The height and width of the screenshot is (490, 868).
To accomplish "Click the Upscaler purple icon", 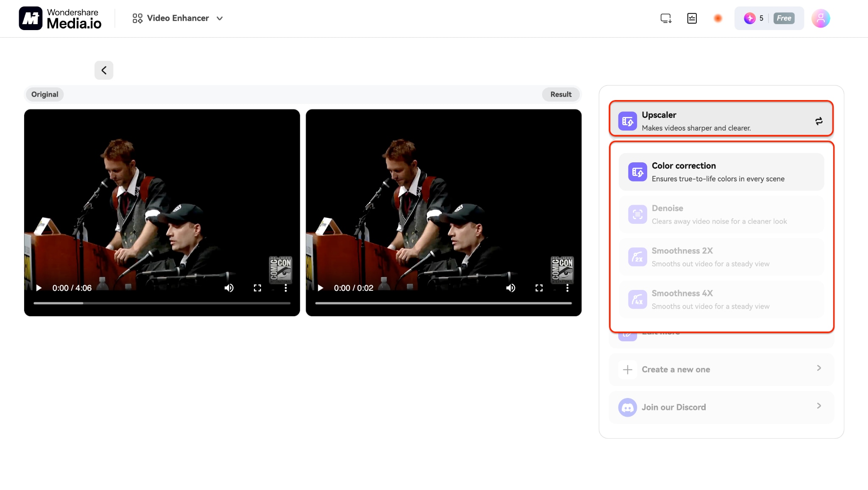I will coord(627,121).
